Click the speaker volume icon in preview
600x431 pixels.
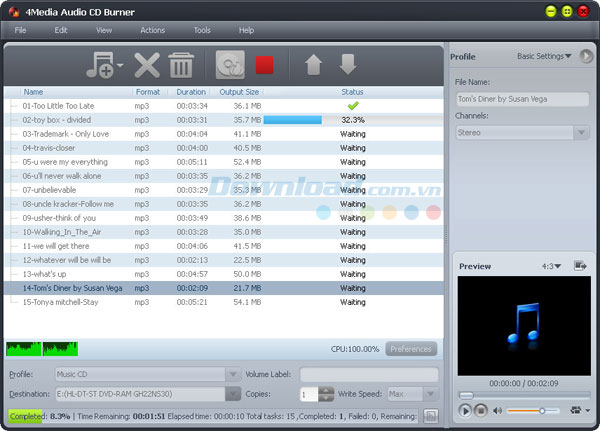point(497,410)
